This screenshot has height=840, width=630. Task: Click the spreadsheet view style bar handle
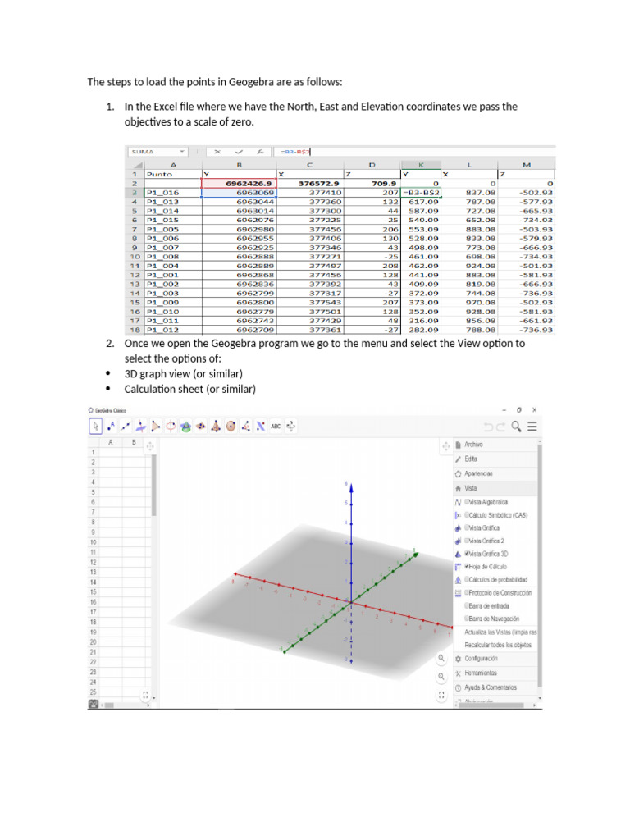(150, 445)
